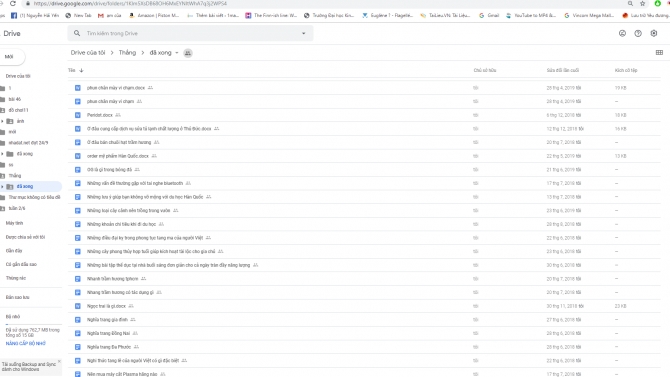The height and width of the screenshot is (377, 670).
Task: Sort by the owner column header
Action: 485,70
